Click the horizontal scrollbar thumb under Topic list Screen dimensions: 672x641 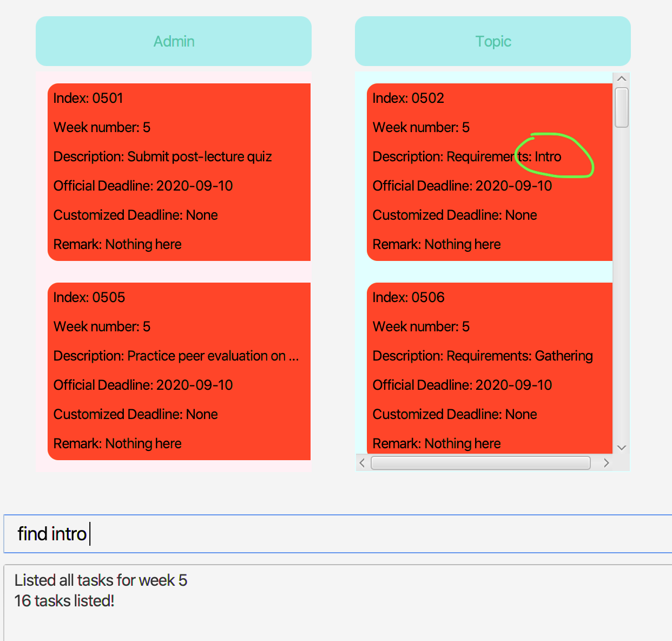coord(480,463)
